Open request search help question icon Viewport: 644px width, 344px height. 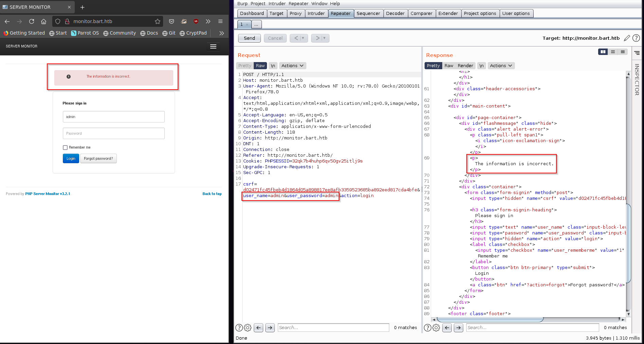(239, 328)
